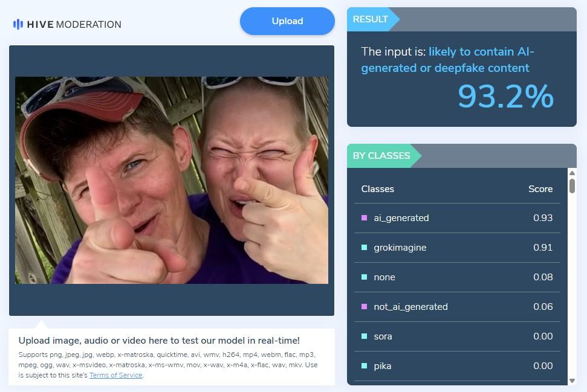Click the cyan swatch beside sora

click(x=364, y=336)
